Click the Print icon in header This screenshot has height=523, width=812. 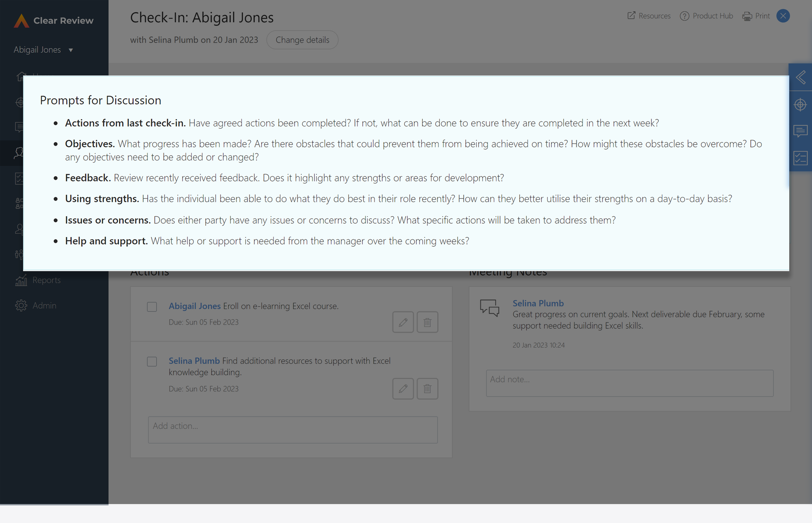tap(747, 16)
